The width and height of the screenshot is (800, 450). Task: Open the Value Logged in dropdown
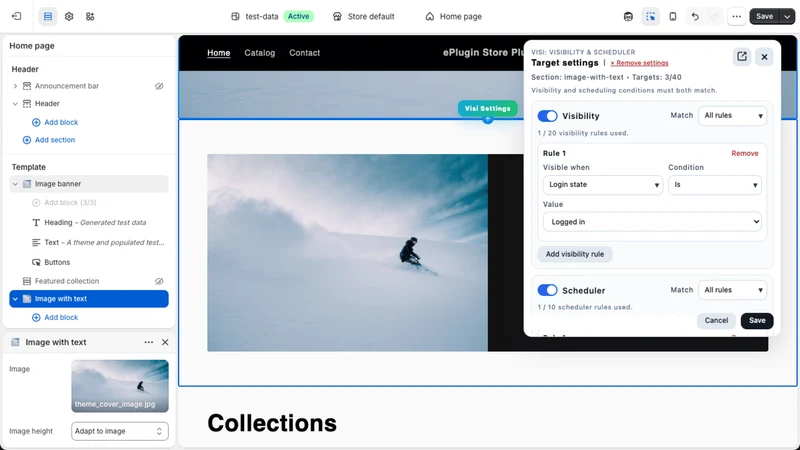pos(652,222)
